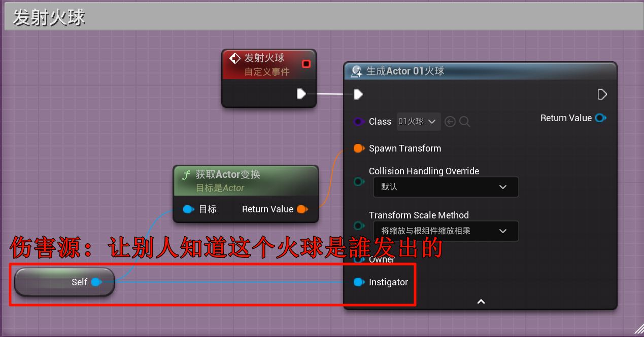Click the 发射火球 custom event node icon
The image size is (644, 337).
point(235,59)
